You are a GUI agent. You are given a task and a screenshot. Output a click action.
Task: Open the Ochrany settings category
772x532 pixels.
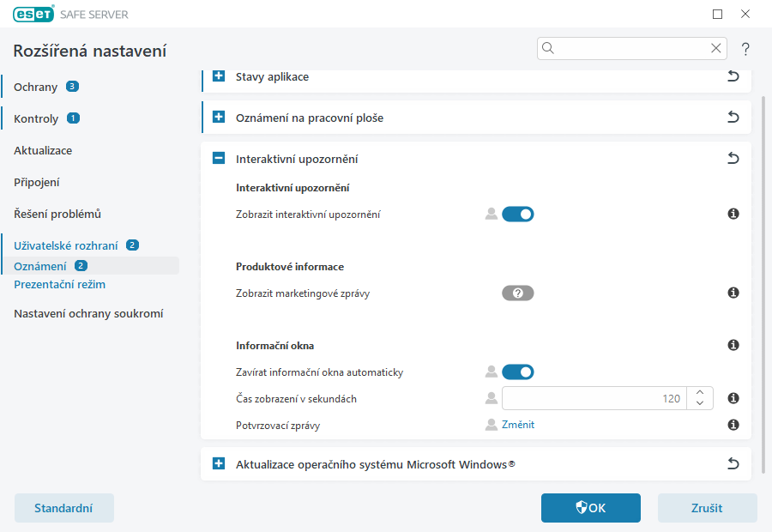click(x=36, y=87)
